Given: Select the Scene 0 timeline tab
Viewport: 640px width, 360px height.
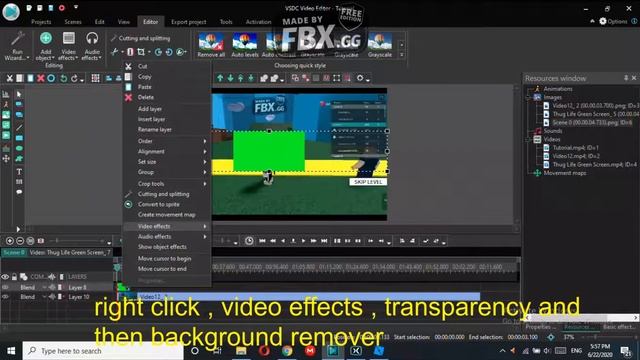Looking at the screenshot, I should coord(14,253).
